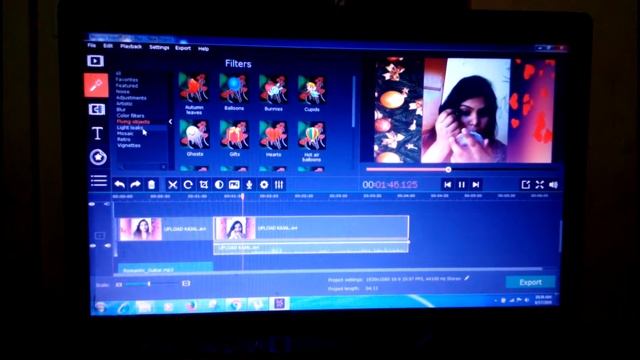Open the Titles T icon
The height and width of the screenshot is (360, 640).
[x=97, y=133]
